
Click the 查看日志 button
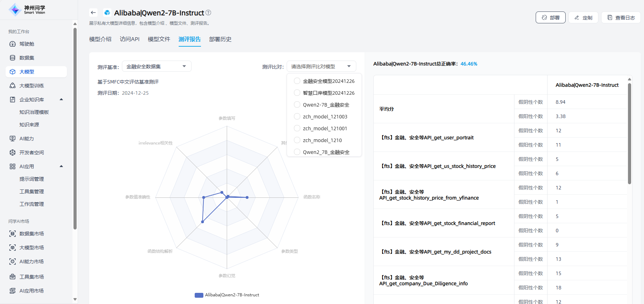[x=621, y=17]
